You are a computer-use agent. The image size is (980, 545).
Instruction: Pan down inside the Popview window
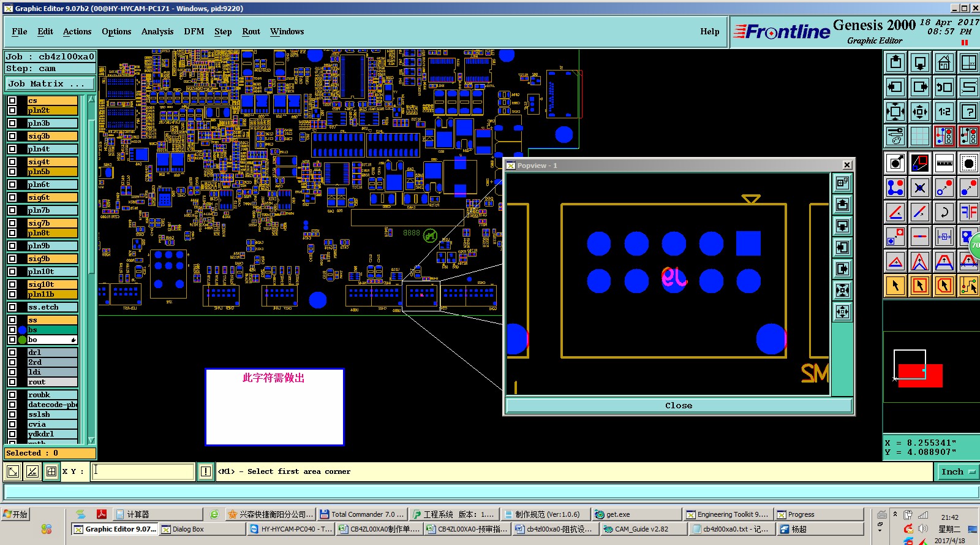tap(843, 226)
